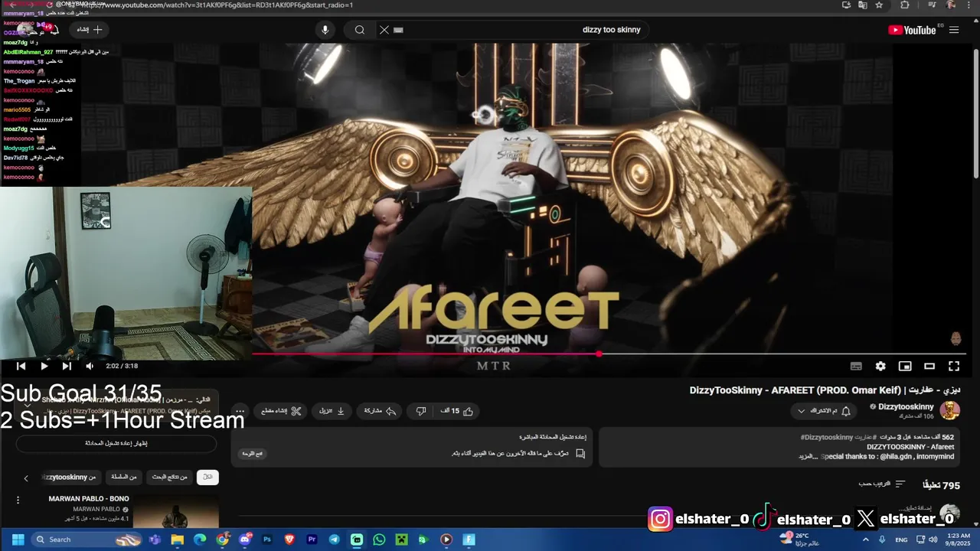
Task: Select the 'من Dizzytooskinny' filter chip
Action: pos(70,477)
